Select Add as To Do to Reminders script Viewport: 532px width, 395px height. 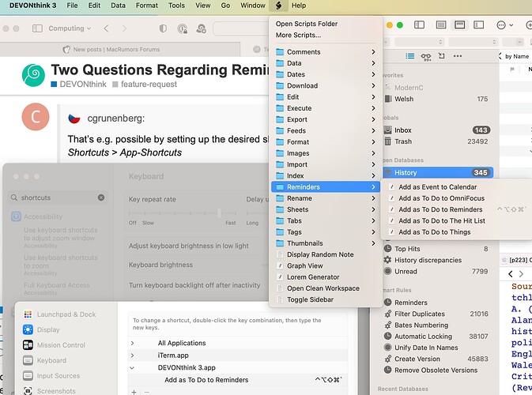[440, 209]
